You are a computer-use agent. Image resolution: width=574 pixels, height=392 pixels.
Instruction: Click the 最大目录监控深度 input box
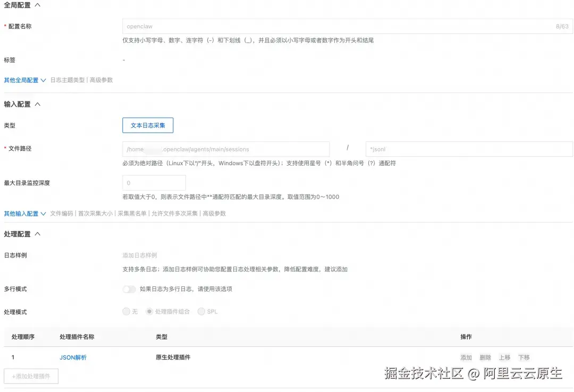point(154,182)
